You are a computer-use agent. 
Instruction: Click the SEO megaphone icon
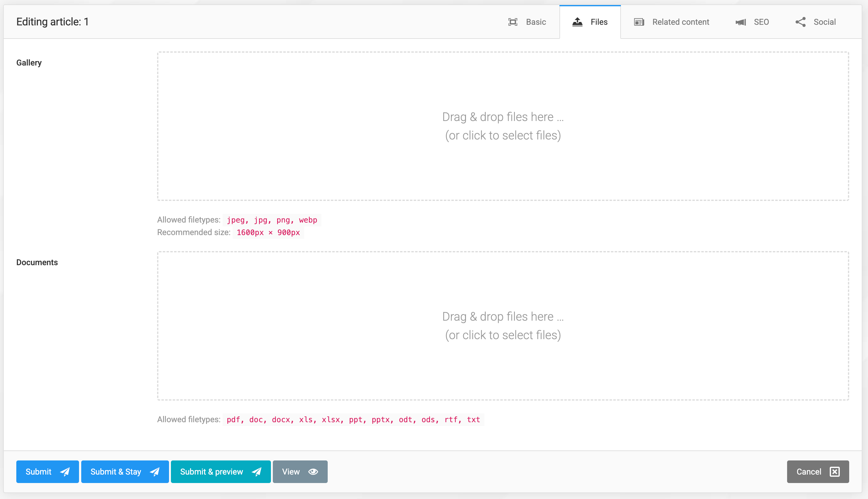pos(740,22)
